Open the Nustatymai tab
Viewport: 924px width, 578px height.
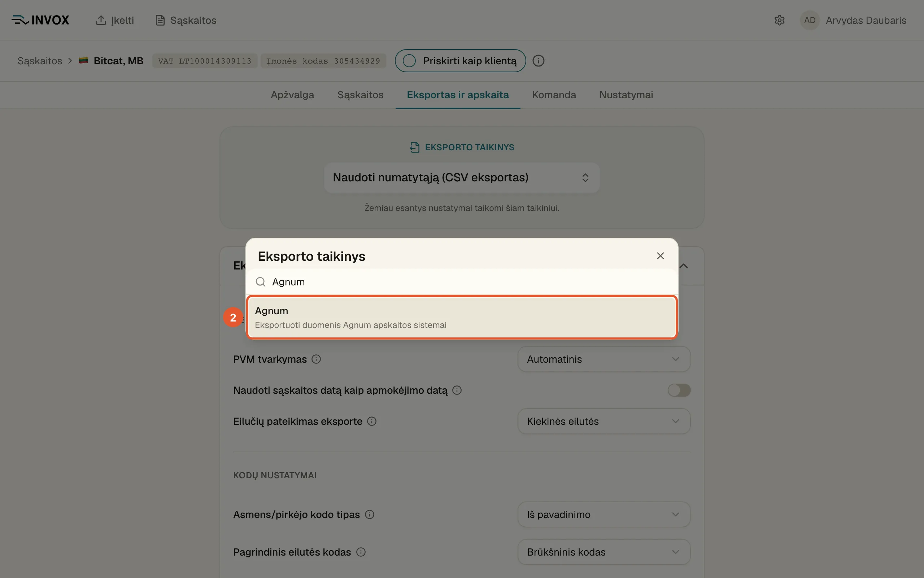626,95
